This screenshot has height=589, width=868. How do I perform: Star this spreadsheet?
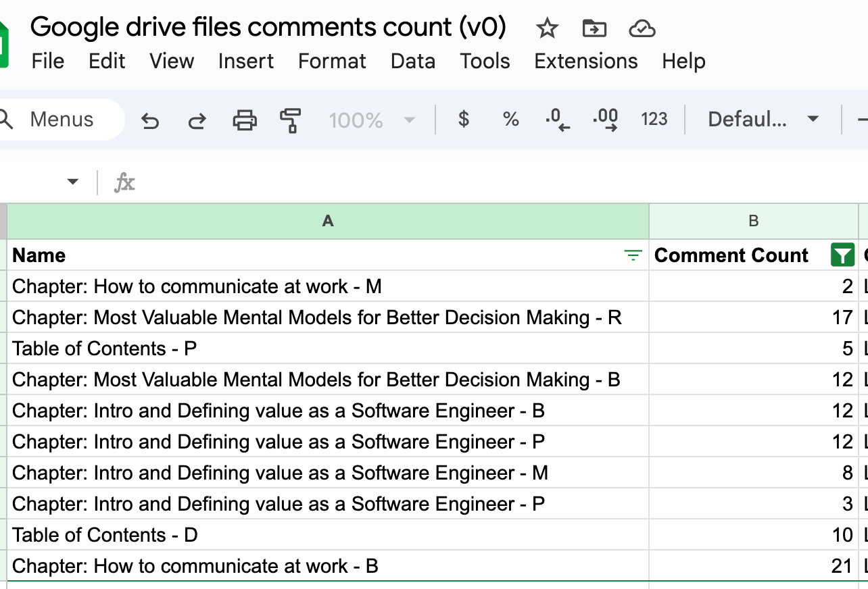[x=547, y=28]
